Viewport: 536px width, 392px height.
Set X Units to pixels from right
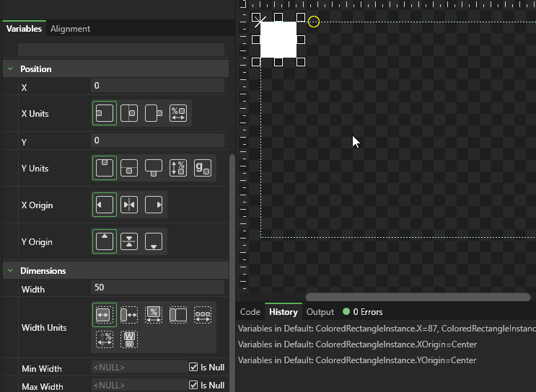[x=154, y=114]
